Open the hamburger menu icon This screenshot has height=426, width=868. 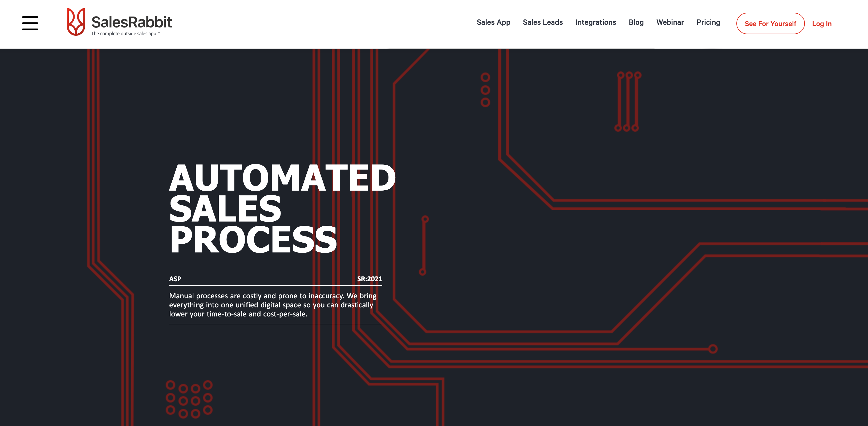click(x=30, y=23)
